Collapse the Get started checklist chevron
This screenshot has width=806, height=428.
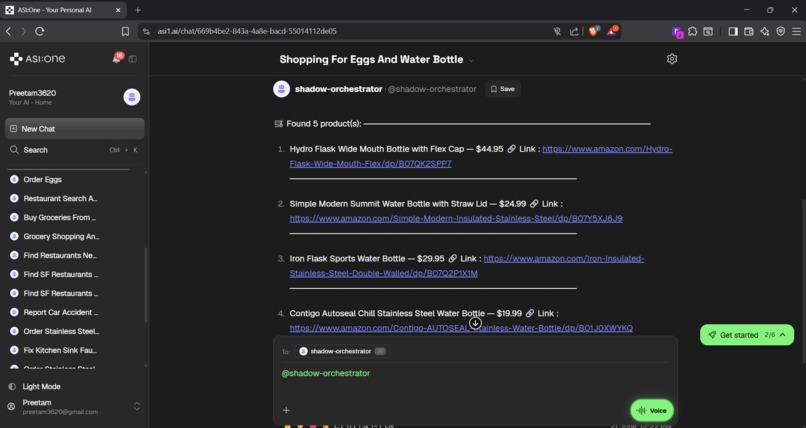(783, 335)
